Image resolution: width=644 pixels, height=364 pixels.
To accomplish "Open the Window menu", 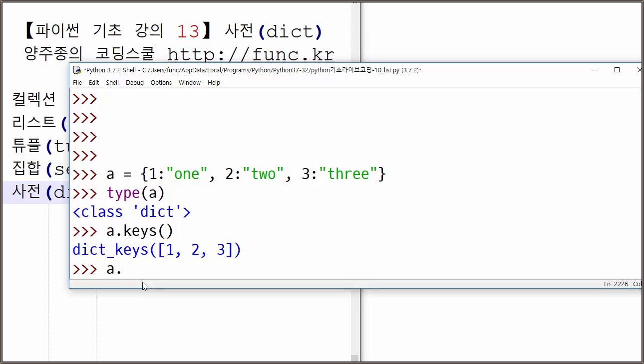I will point(190,83).
